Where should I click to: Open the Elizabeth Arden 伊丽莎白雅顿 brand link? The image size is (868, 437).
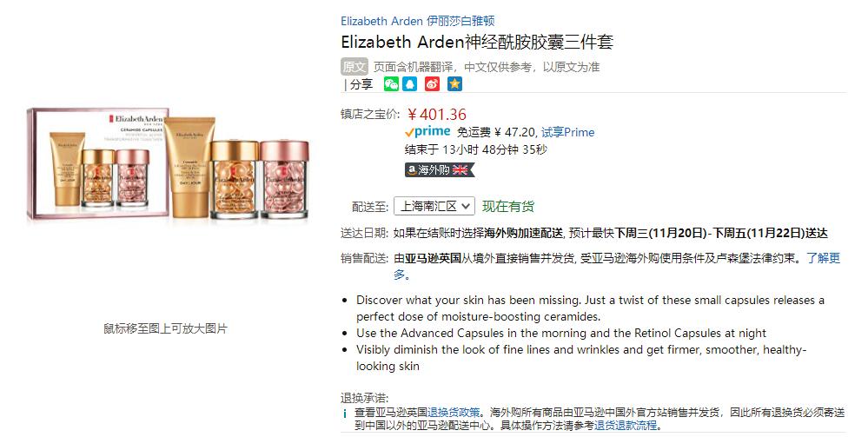tap(417, 21)
